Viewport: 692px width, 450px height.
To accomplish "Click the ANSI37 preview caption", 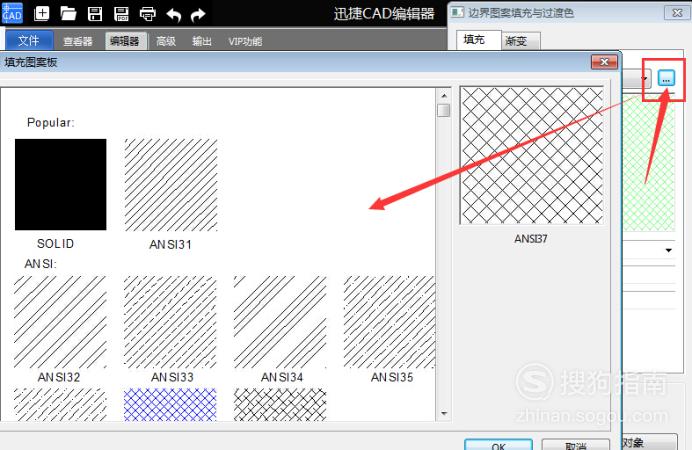I will click(x=531, y=239).
